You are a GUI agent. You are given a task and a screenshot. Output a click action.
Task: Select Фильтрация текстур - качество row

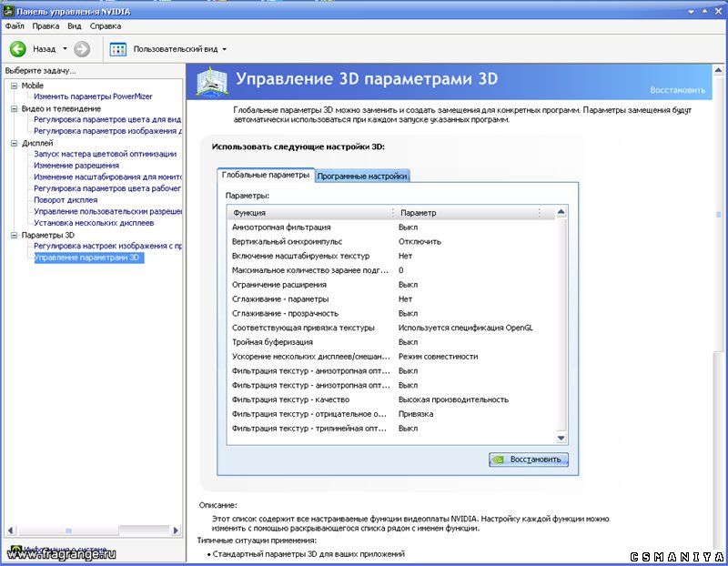pos(391,400)
